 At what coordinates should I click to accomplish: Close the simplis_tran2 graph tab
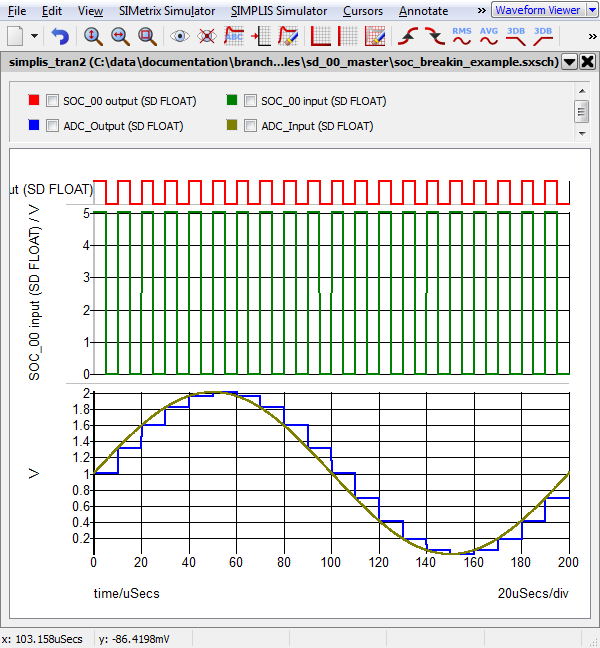[x=586, y=61]
